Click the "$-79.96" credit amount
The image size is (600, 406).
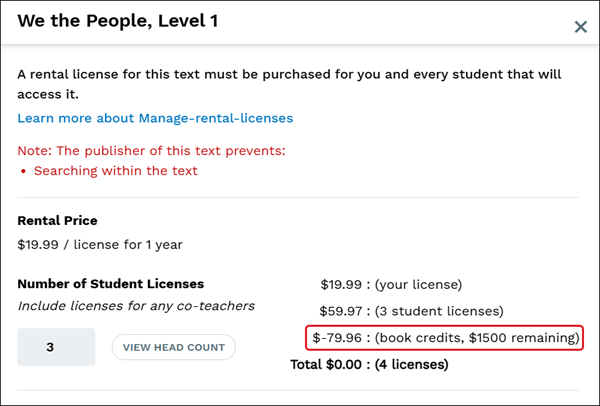pyautogui.click(x=337, y=338)
